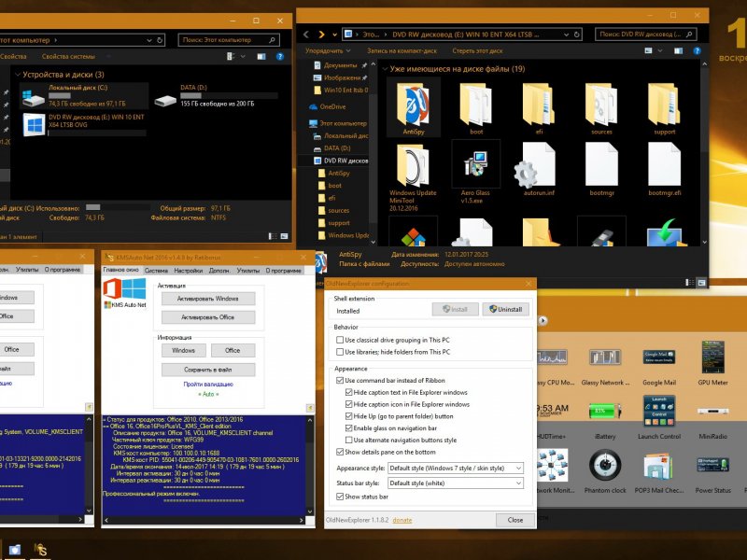This screenshot has height=560, width=747.
Task: Open the Упорядочить dropdown menu
Action: coord(328,51)
